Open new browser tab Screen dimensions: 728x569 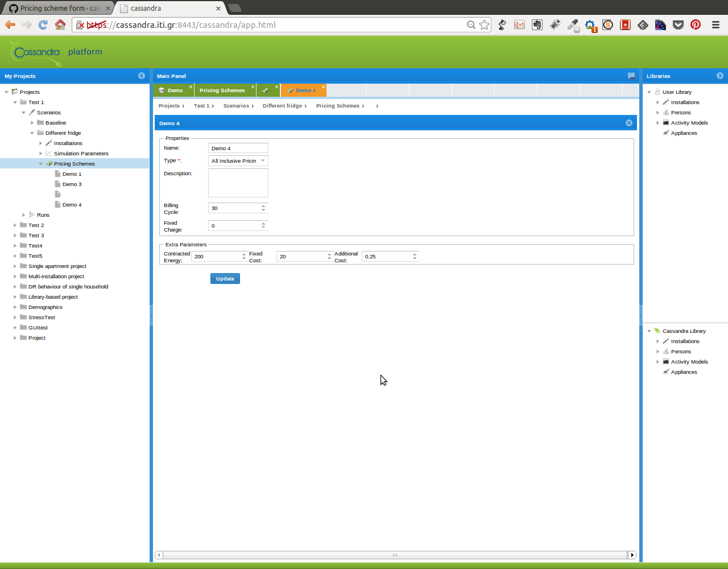point(235,8)
